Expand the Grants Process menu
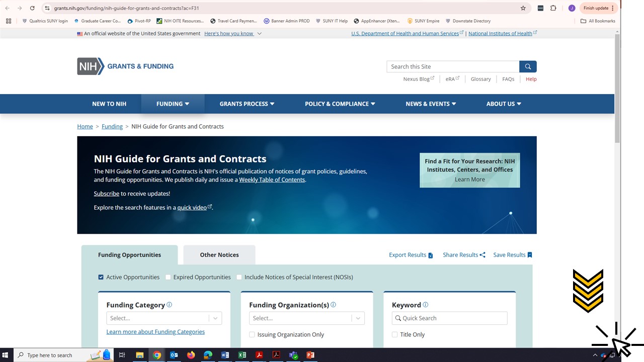The height and width of the screenshot is (362, 644). [x=247, y=104]
